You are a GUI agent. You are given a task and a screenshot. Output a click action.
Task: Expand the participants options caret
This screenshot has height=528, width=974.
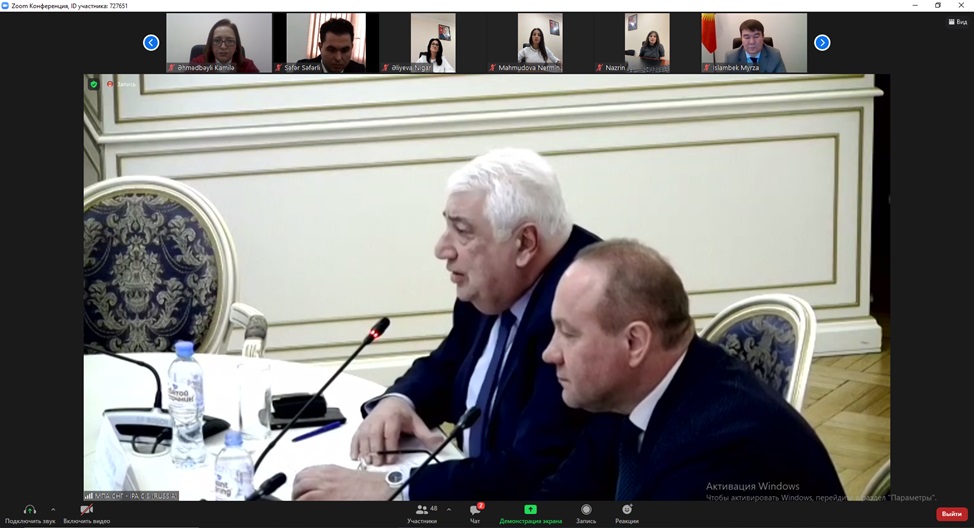point(448,509)
